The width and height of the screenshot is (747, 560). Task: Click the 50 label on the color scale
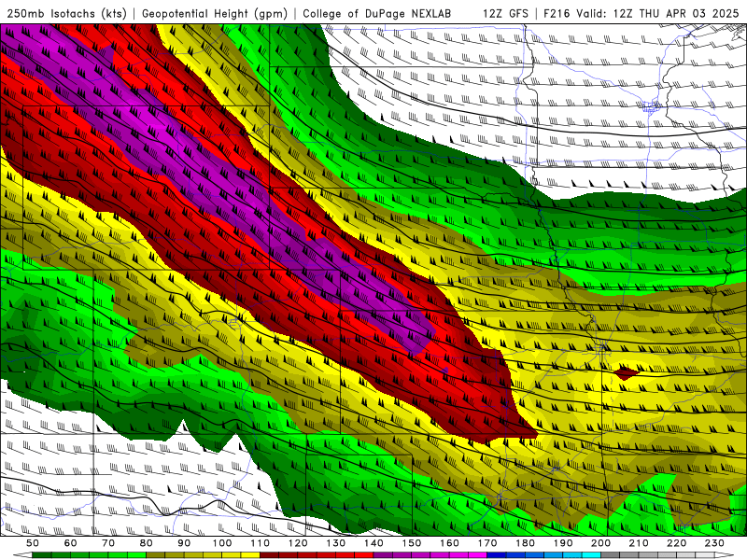click(x=33, y=543)
